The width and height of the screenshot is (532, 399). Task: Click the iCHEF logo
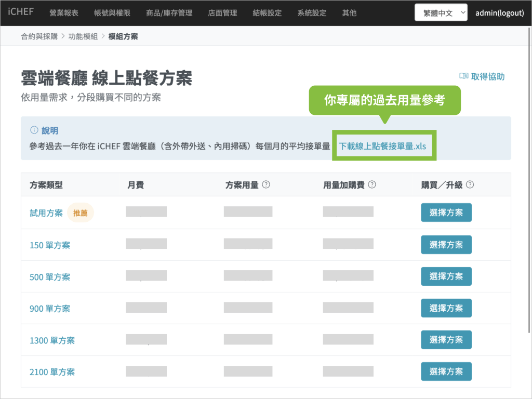pyautogui.click(x=21, y=12)
